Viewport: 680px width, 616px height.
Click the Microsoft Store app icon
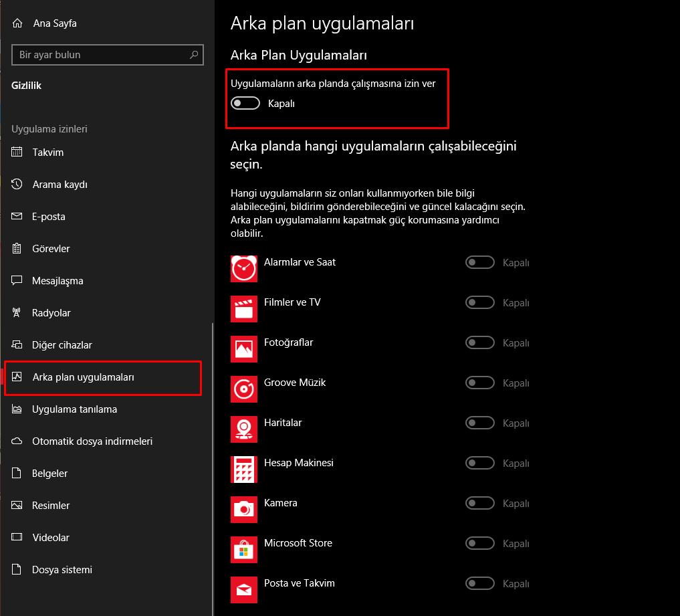point(244,550)
